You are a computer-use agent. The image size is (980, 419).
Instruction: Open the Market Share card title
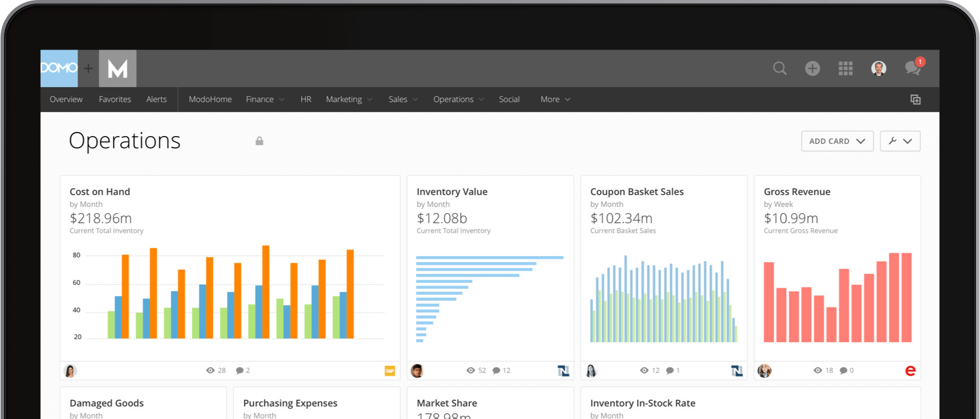click(x=447, y=403)
